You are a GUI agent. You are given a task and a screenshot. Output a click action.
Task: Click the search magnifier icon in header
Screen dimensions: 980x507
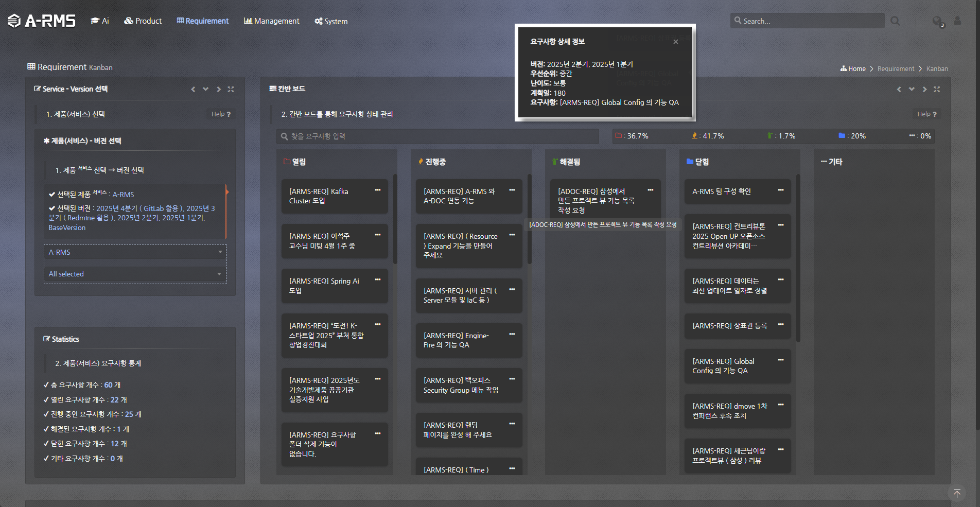pyautogui.click(x=895, y=21)
